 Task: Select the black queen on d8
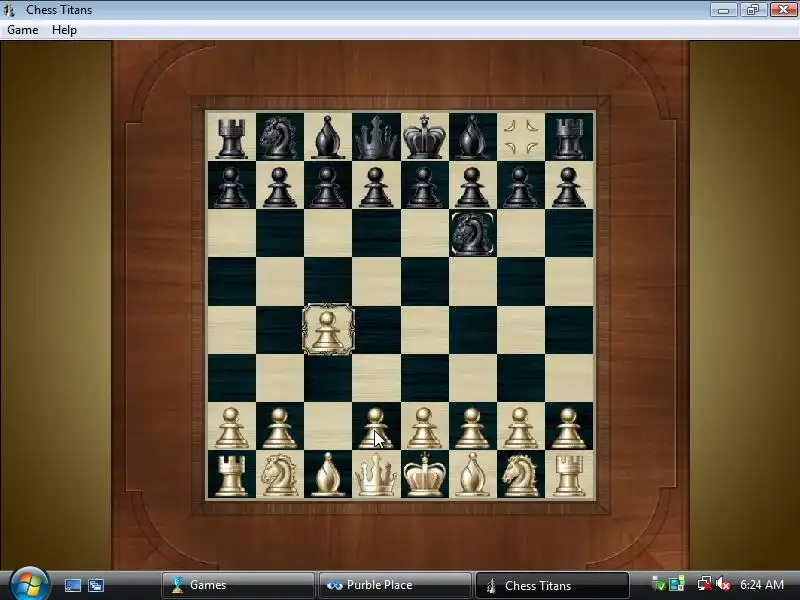[376, 137]
